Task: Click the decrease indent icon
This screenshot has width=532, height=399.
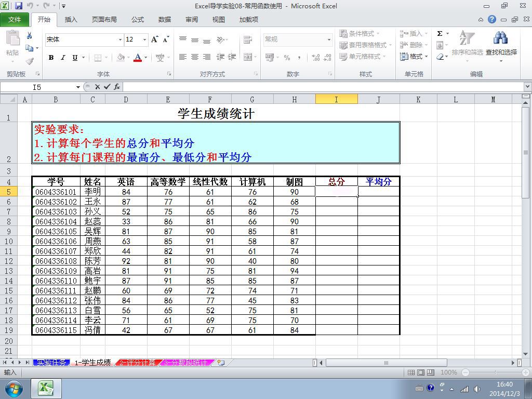Action: (x=220, y=57)
